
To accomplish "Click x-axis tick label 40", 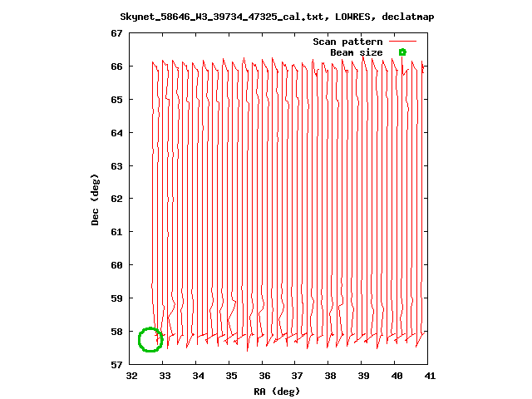I will click(397, 376).
